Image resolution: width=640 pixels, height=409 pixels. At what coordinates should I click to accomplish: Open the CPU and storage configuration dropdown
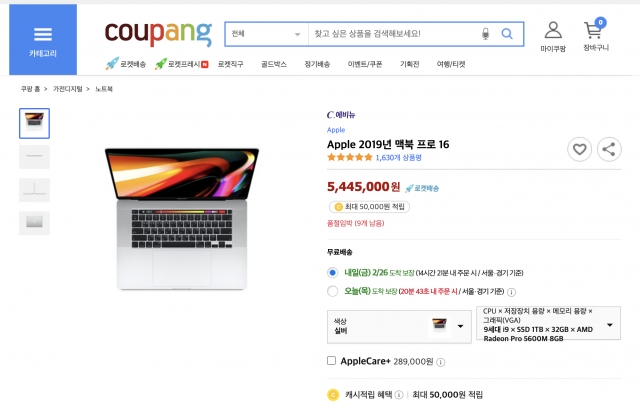click(549, 323)
